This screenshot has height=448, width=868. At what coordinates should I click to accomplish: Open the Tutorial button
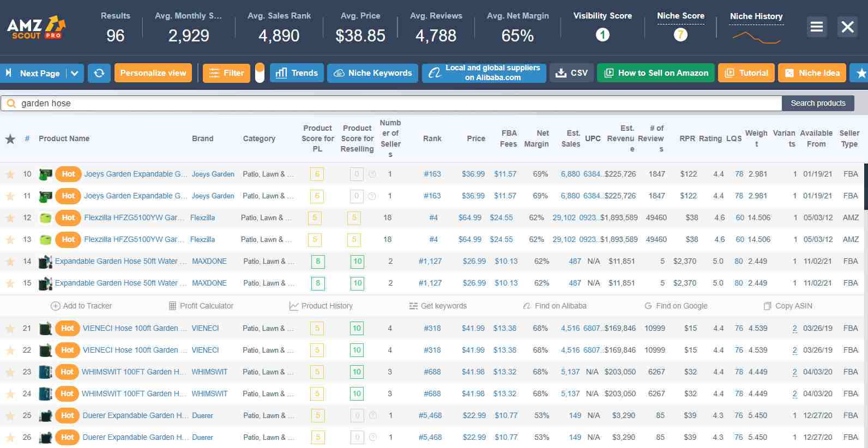746,73
